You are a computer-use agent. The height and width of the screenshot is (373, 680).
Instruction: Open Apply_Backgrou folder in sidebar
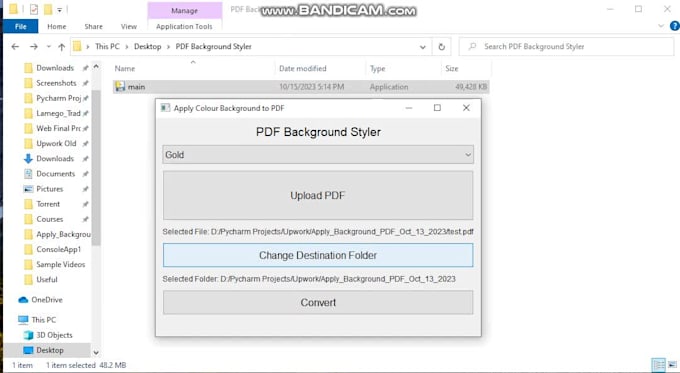(63, 234)
